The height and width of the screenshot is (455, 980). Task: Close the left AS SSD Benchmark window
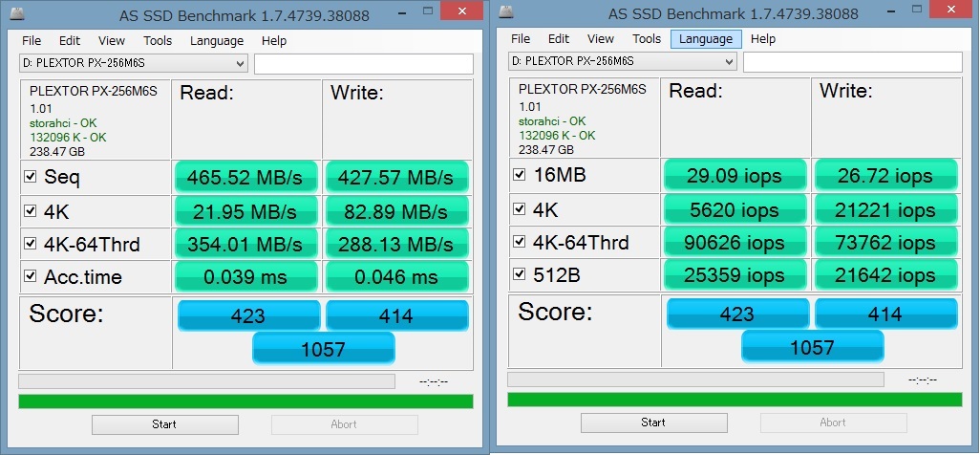coord(461,11)
